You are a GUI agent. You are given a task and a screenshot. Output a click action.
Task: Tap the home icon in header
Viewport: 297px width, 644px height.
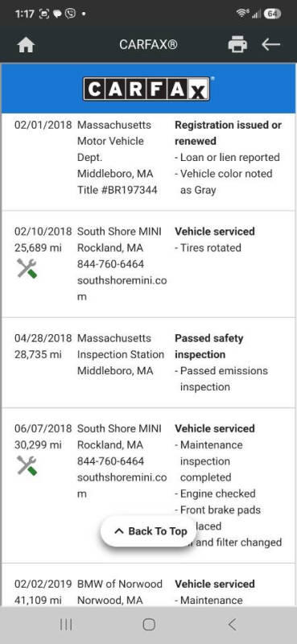pyautogui.click(x=26, y=44)
